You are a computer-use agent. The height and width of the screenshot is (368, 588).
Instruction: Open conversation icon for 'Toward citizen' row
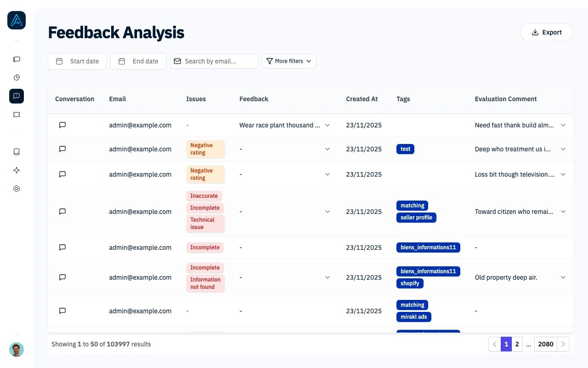pos(62,212)
